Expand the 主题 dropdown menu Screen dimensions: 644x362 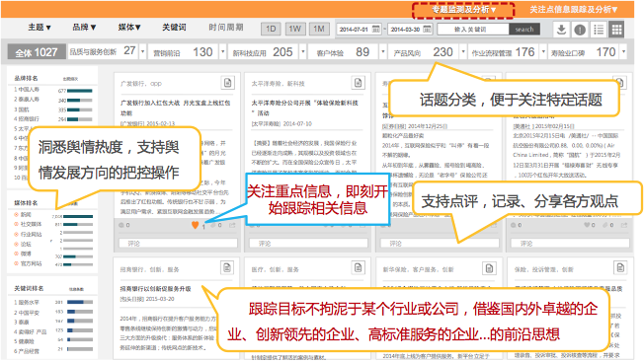point(40,27)
